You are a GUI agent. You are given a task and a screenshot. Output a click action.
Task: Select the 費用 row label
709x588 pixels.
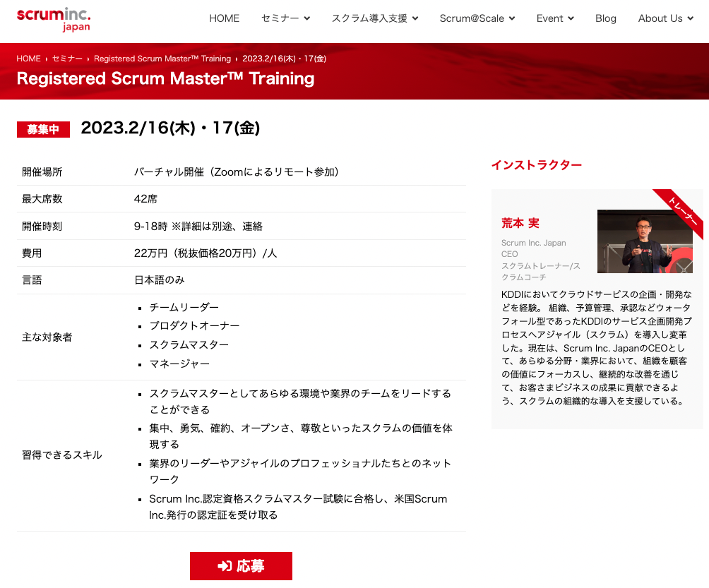tap(32, 253)
